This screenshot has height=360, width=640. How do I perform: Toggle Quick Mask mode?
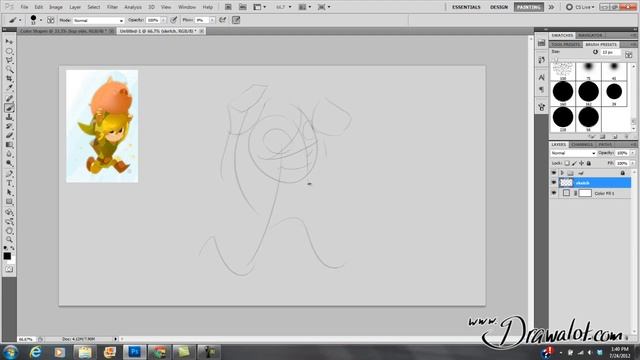[9, 269]
